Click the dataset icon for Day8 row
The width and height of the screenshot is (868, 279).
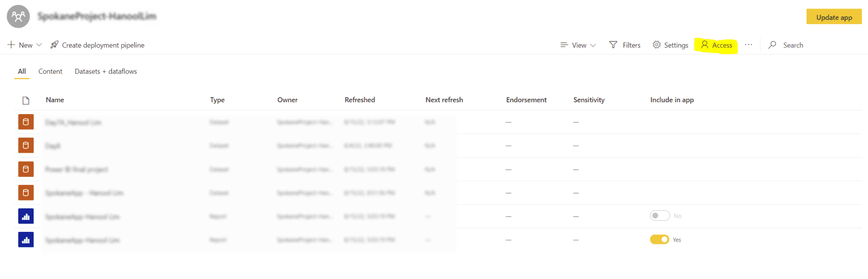(25, 146)
